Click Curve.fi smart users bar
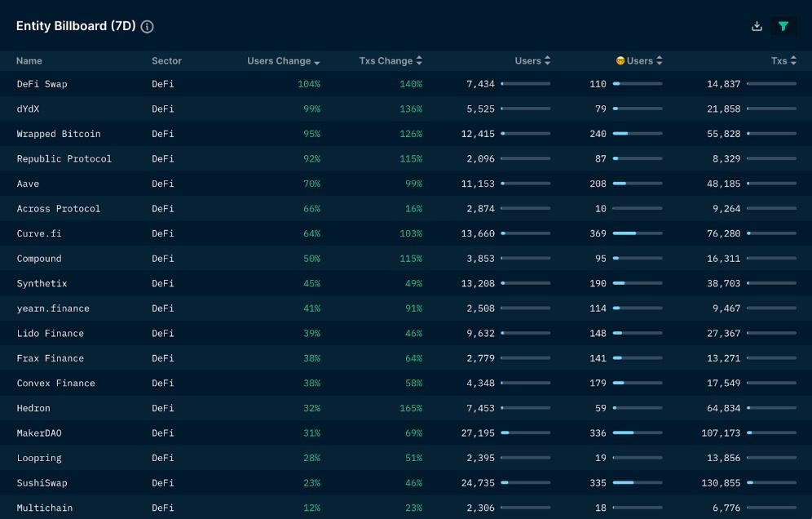Screen dimensions: 812x519 [637, 233]
